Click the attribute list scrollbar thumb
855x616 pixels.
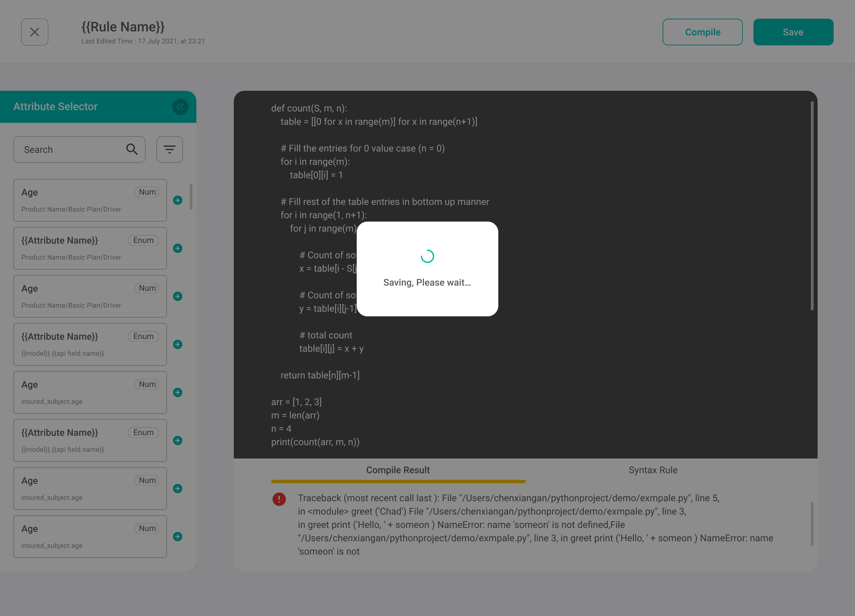(x=191, y=196)
